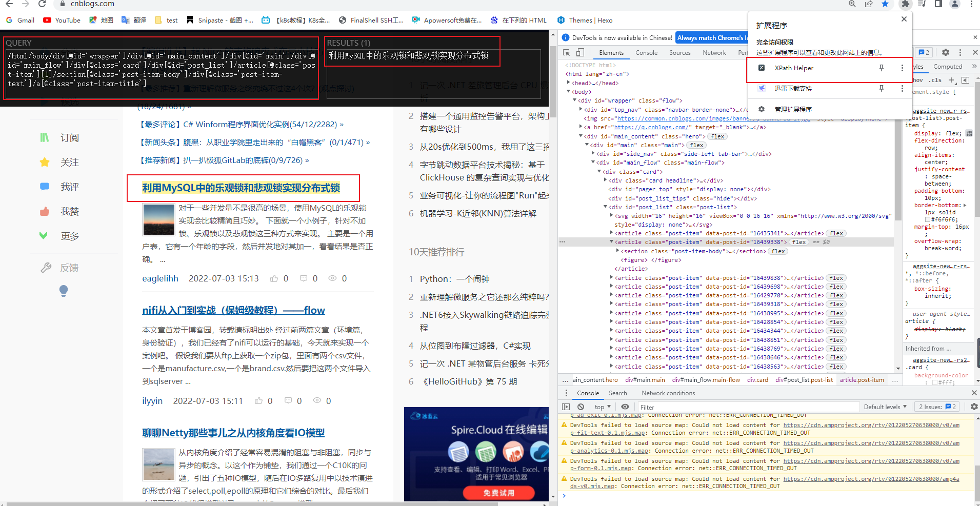The width and height of the screenshot is (980, 506).
Task: Toggle the DevTools device toolbar icon
Action: pyautogui.click(x=580, y=53)
